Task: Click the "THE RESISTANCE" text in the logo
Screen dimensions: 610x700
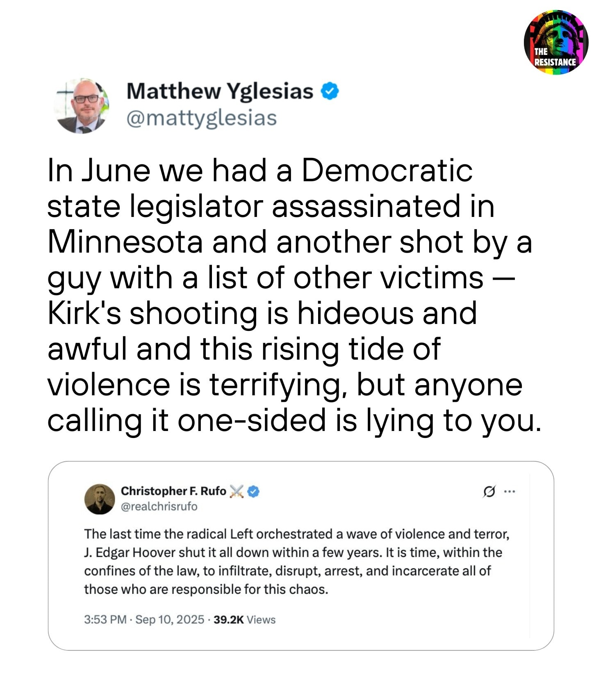Action: pos(555,57)
